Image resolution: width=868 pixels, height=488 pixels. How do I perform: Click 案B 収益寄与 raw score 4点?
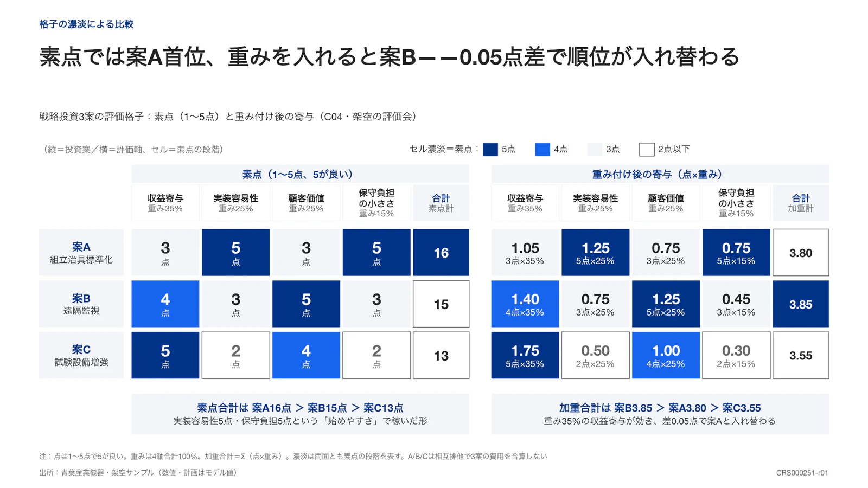coord(165,304)
